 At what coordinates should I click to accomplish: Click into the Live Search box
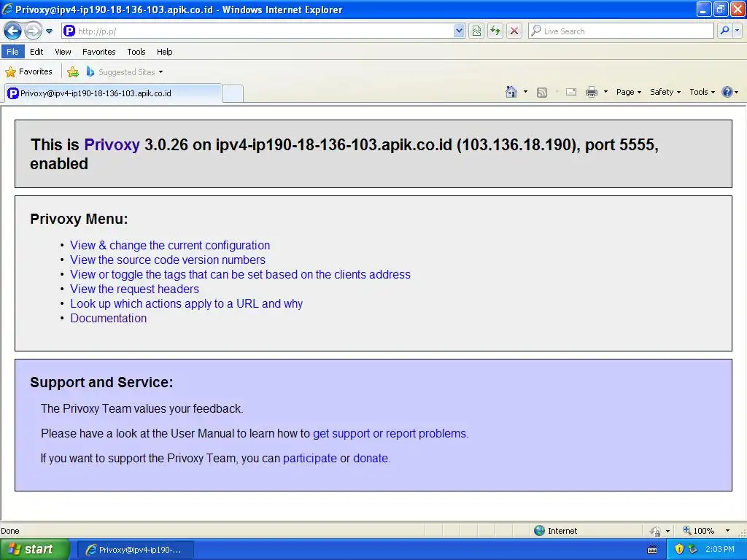pos(621,31)
